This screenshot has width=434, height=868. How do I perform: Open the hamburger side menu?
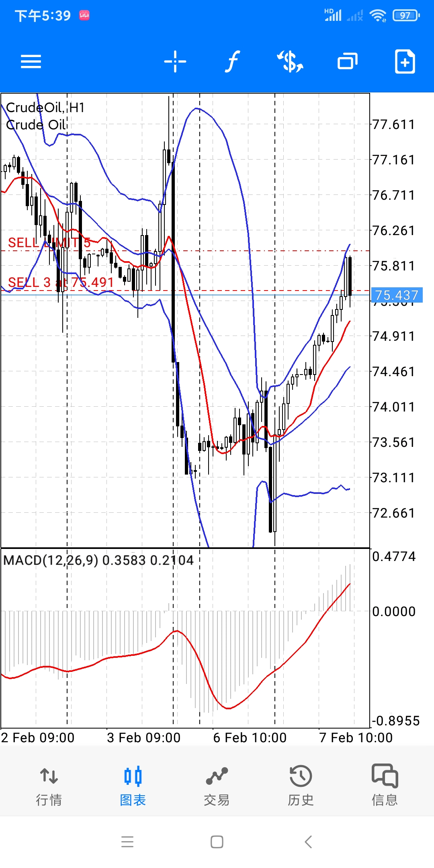[31, 61]
